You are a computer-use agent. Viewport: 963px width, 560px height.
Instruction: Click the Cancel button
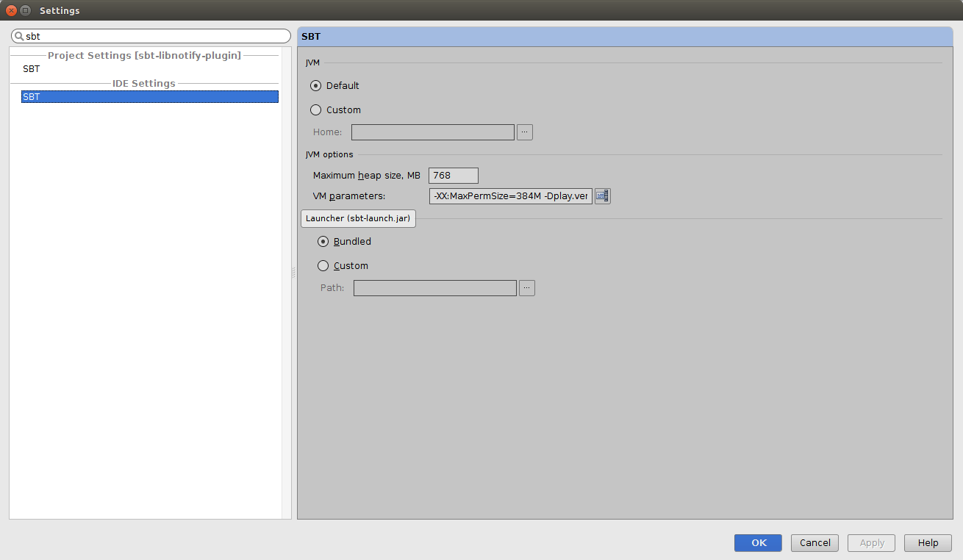coord(815,542)
